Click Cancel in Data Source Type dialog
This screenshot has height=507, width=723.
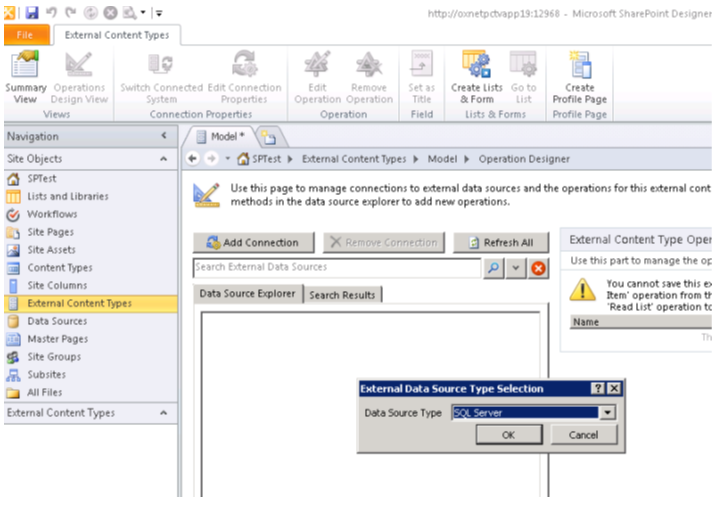click(x=583, y=435)
